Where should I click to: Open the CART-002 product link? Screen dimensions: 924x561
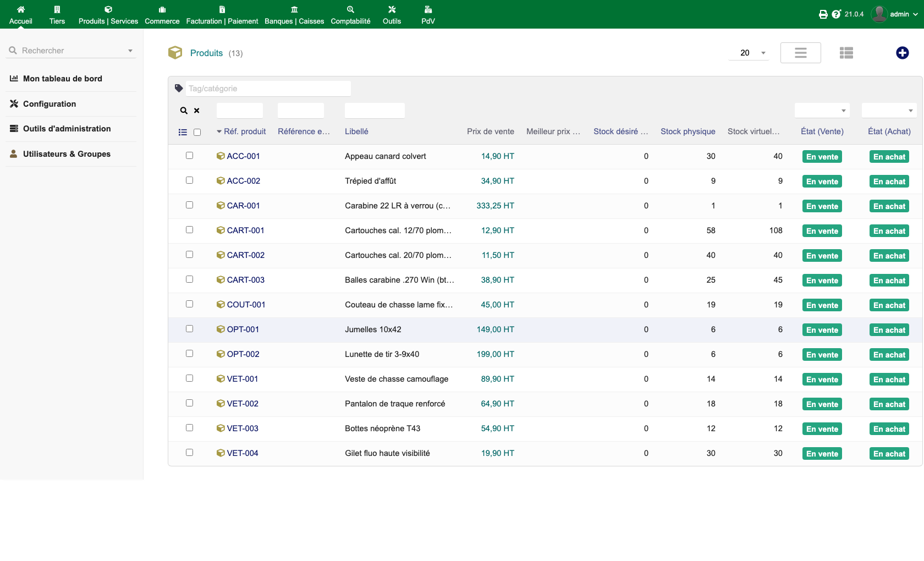[245, 255]
